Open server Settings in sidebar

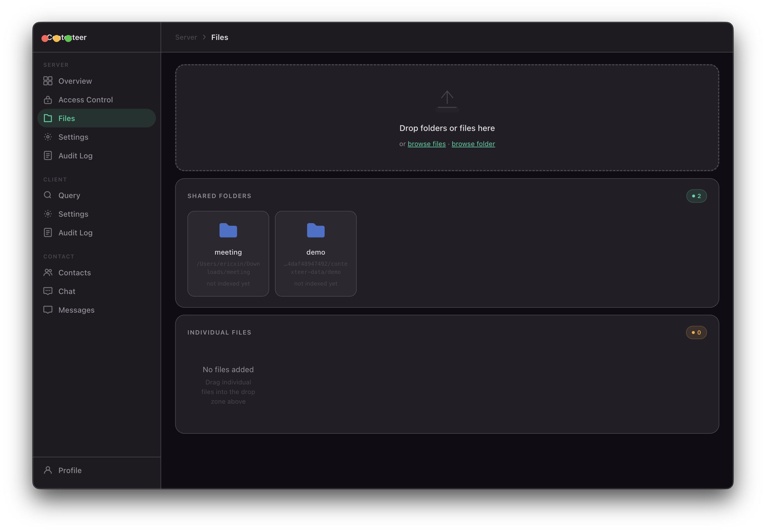(73, 137)
